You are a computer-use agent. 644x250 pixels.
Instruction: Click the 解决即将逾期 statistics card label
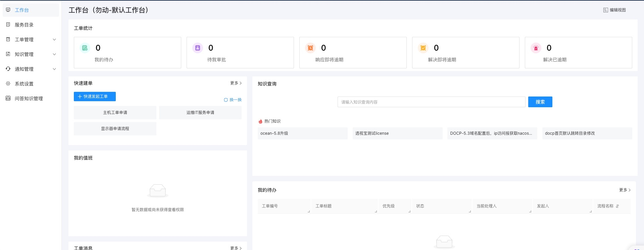442,60
